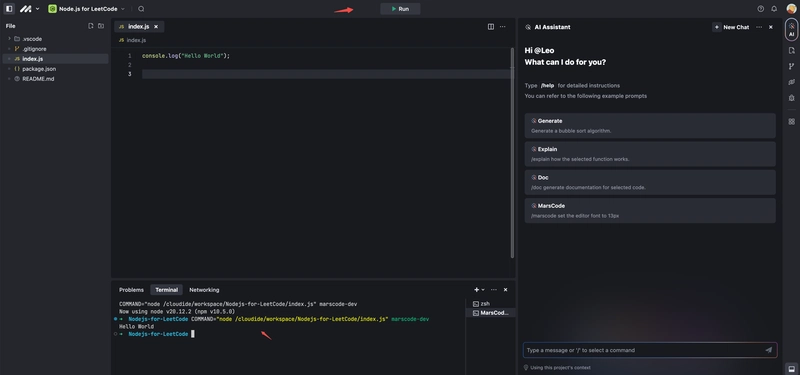
Task: Open the debug icon in right sidebar
Action: pyautogui.click(x=791, y=97)
